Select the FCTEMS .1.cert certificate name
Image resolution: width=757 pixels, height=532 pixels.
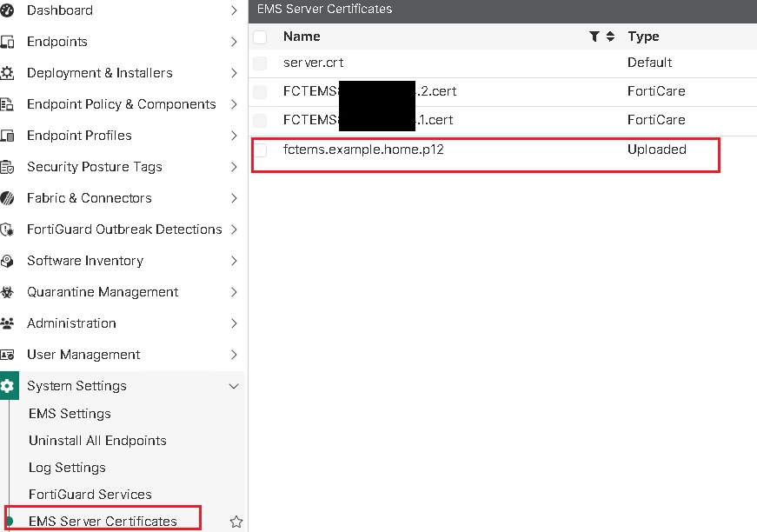point(368,120)
